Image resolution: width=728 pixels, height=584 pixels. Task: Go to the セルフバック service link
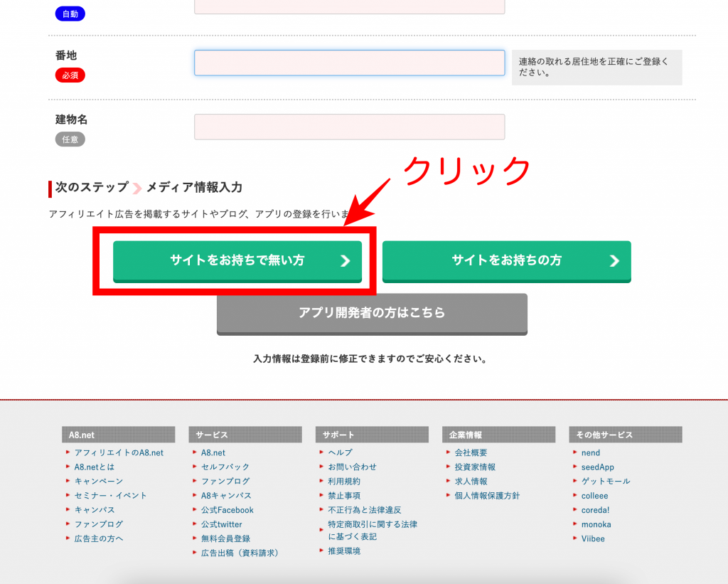point(225,467)
